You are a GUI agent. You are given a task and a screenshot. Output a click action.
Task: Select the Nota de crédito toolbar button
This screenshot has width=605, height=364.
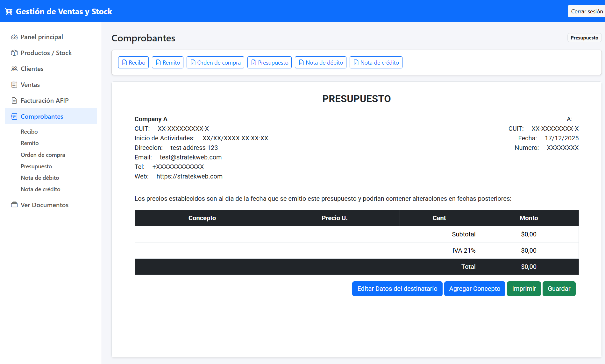[x=376, y=63]
